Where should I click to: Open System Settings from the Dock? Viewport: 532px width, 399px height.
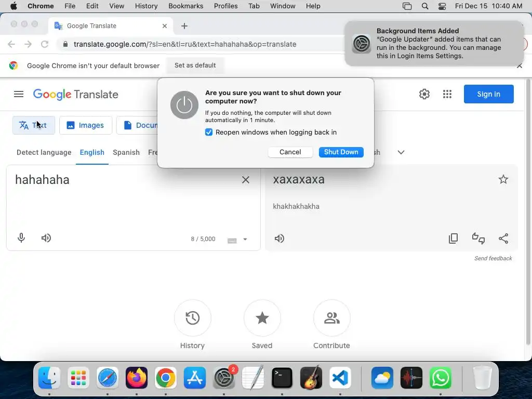(224, 378)
